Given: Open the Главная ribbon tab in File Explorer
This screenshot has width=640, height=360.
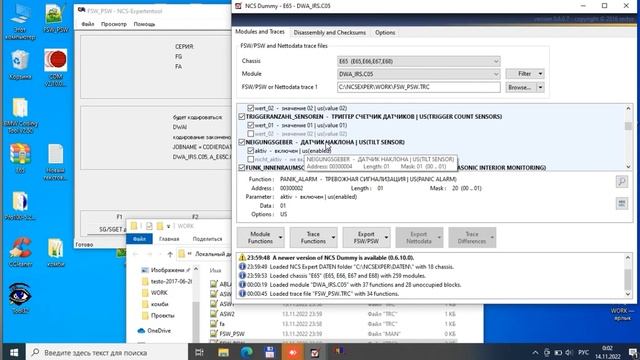Looking at the screenshot, I should pyautogui.click(x=169, y=239).
